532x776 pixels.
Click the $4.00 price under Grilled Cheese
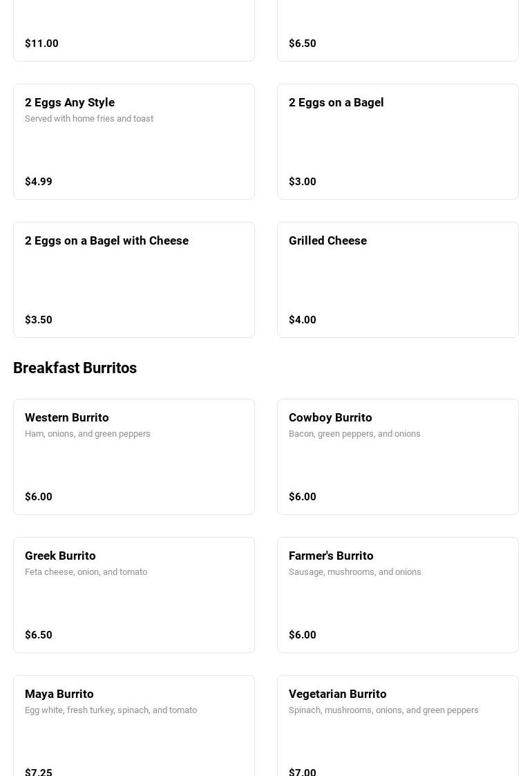point(303,320)
